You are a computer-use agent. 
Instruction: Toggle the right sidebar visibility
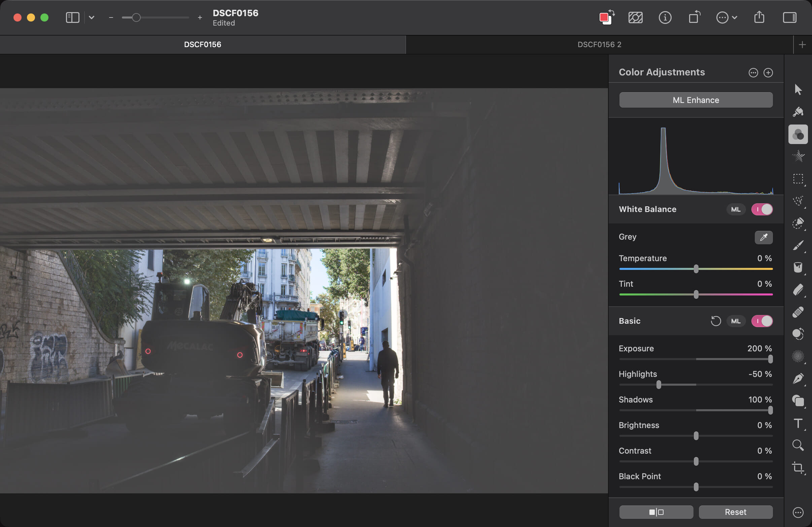(x=789, y=17)
